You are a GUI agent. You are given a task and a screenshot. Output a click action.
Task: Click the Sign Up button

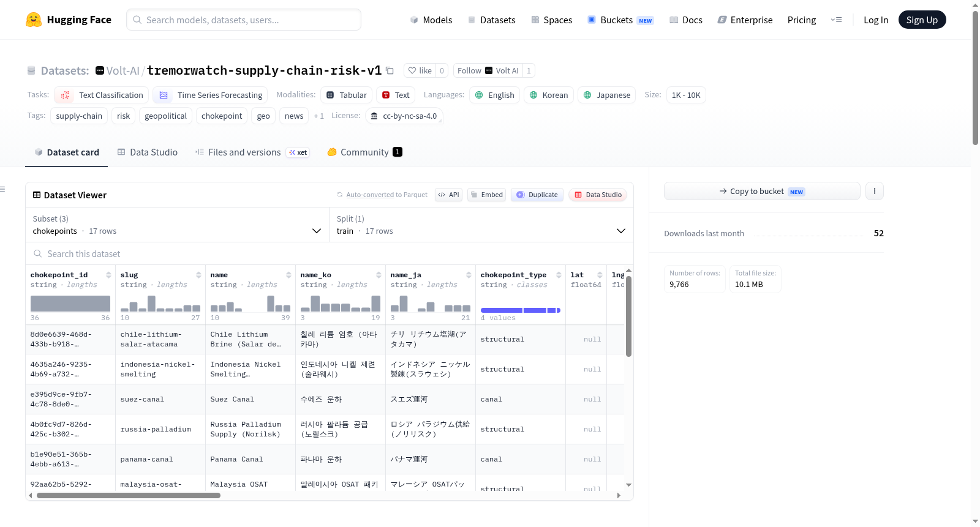pos(922,20)
